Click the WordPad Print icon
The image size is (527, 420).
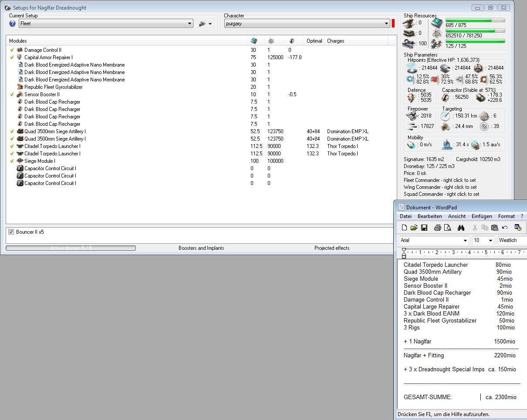coord(437,228)
